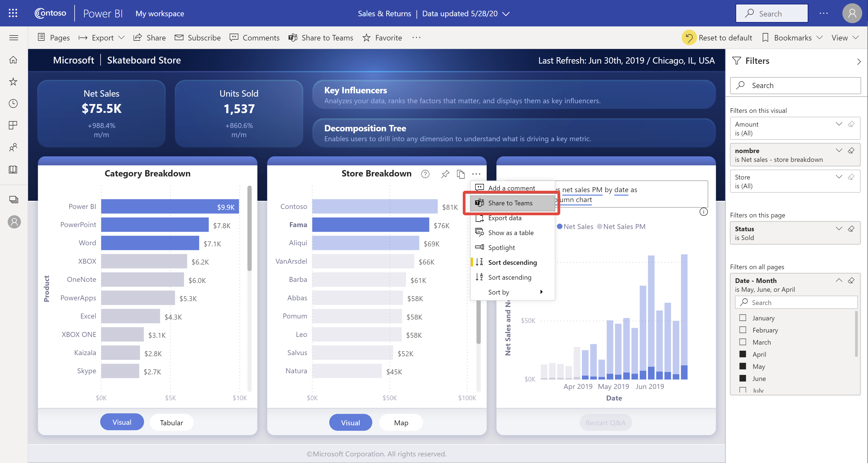Select Show as a table from context menu
The width and height of the screenshot is (868, 463).
click(x=510, y=233)
